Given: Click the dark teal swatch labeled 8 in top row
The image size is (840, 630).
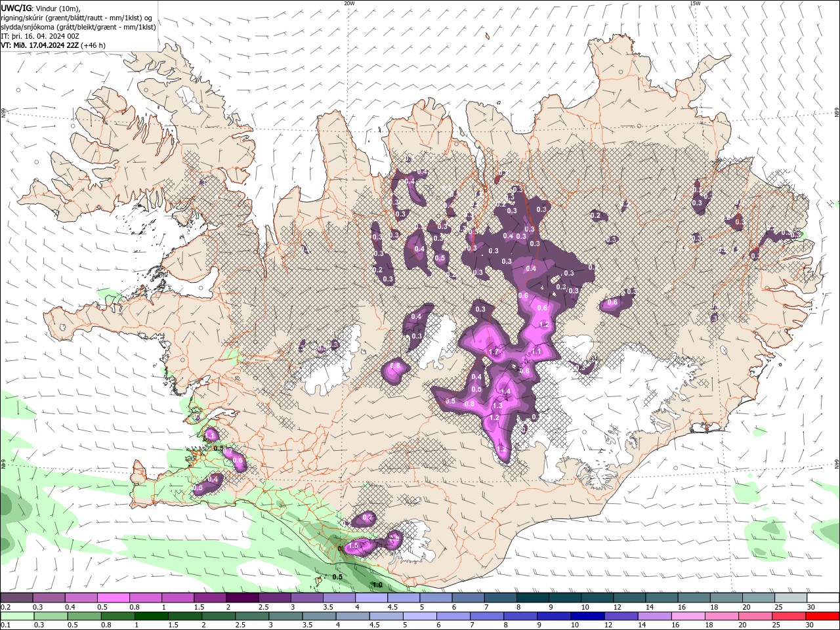Looking at the screenshot, I should 533,598.
